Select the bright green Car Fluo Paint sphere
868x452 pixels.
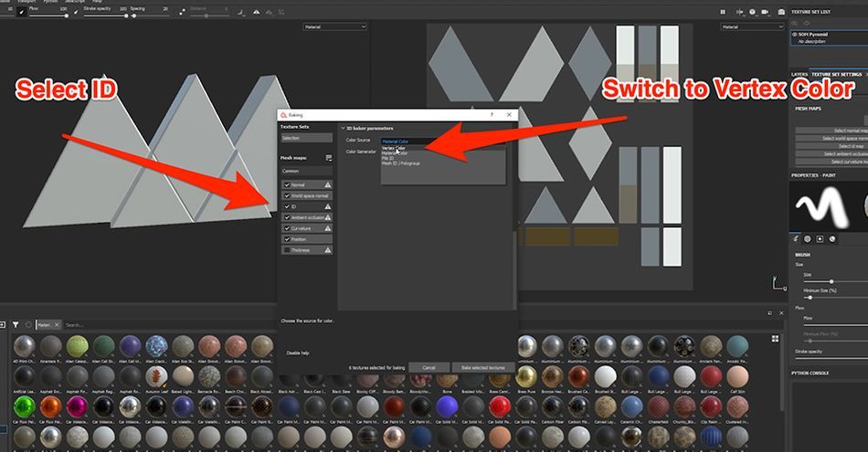click(x=24, y=406)
